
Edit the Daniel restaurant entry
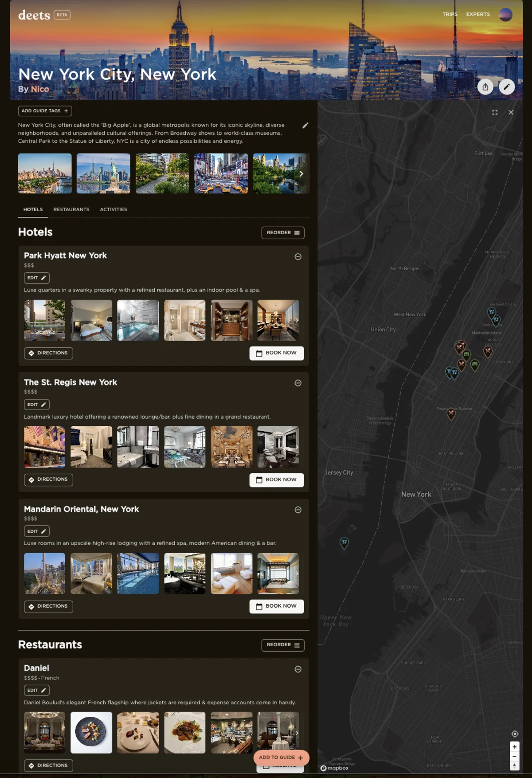(36, 690)
